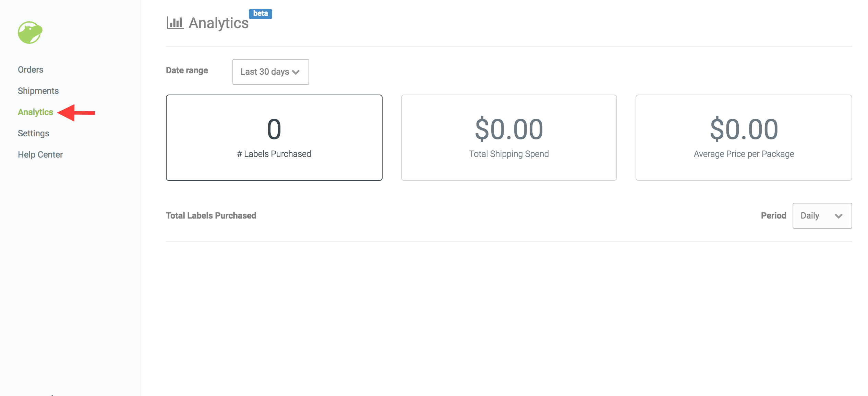Select Analytics in the sidebar

click(35, 112)
